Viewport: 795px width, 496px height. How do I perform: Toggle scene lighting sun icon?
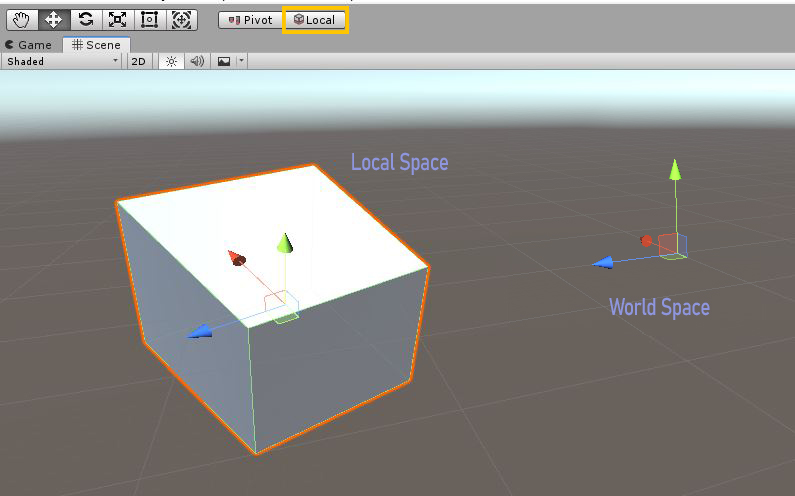(x=171, y=61)
